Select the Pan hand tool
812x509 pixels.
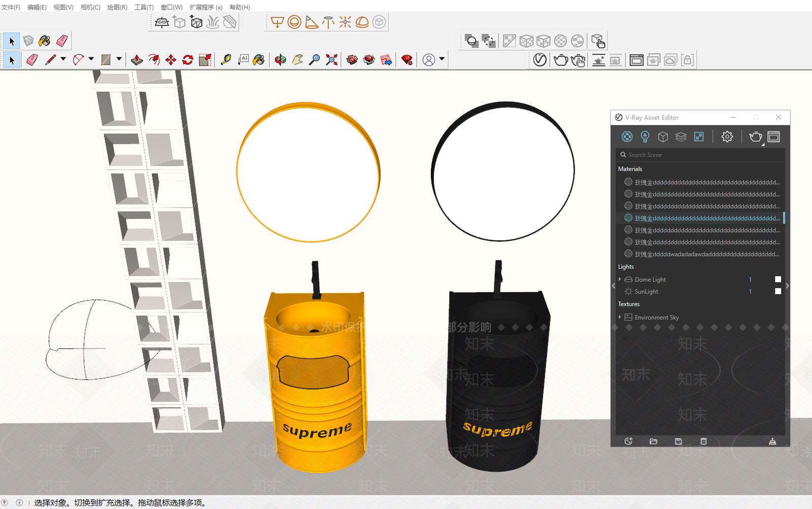coord(297,60)
